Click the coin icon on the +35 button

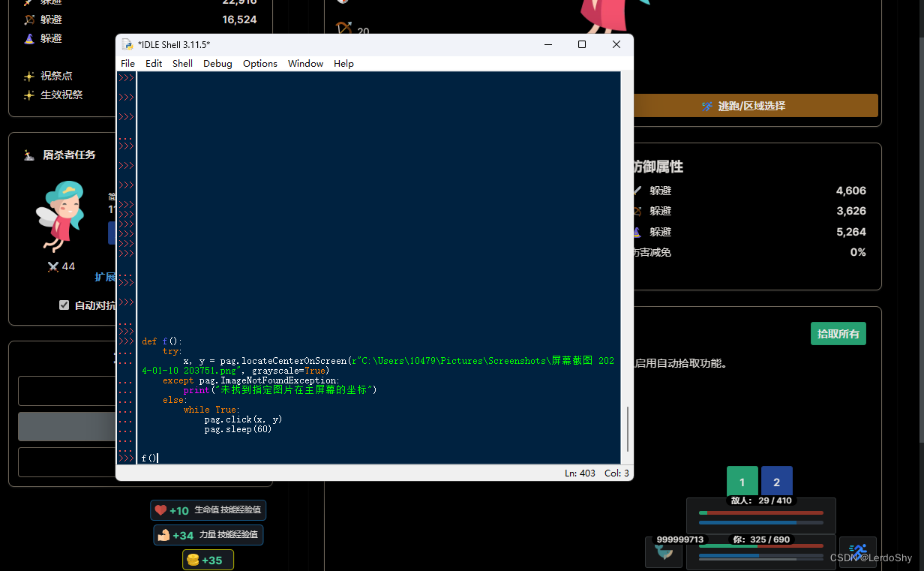(x=193, y=560)
